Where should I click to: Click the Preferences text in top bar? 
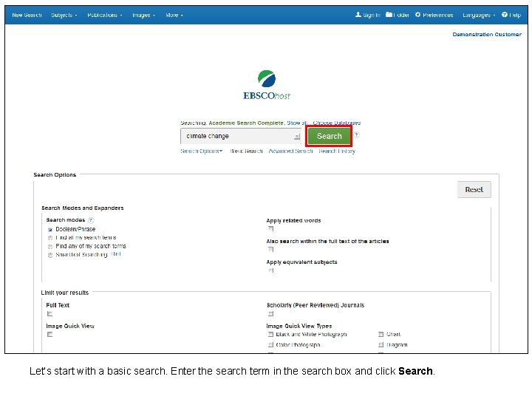[437, 15]
